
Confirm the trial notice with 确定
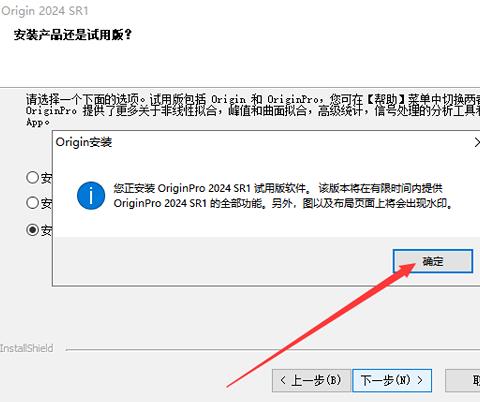(x=433, y=261)
